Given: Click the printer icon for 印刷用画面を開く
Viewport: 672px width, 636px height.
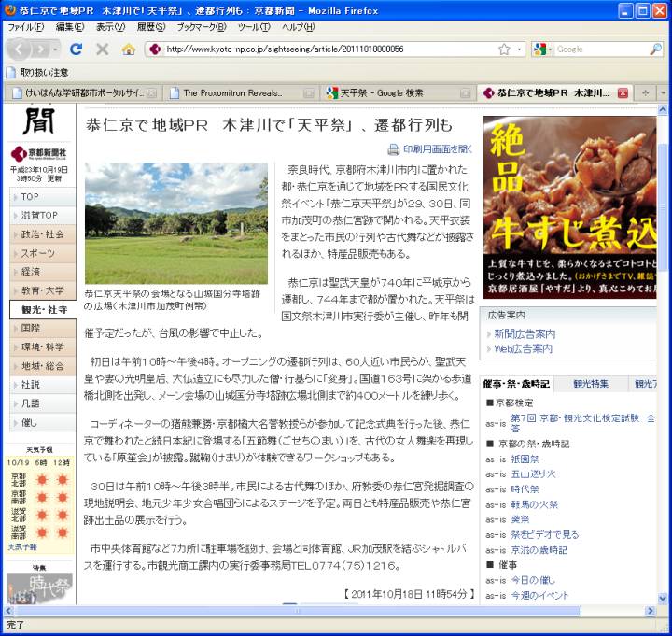Looking at the screenshot, I should (394, 149).
